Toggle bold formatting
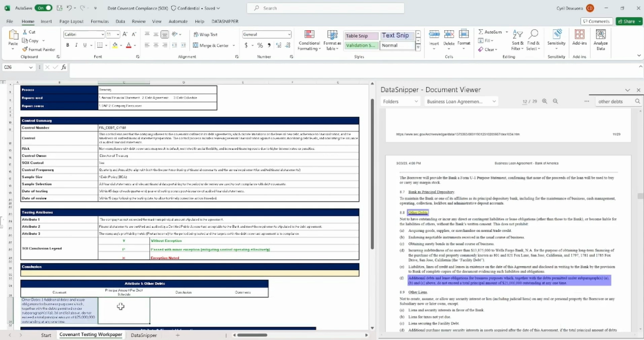The height and width of the screenshot is (340, 644). (67, 45)
